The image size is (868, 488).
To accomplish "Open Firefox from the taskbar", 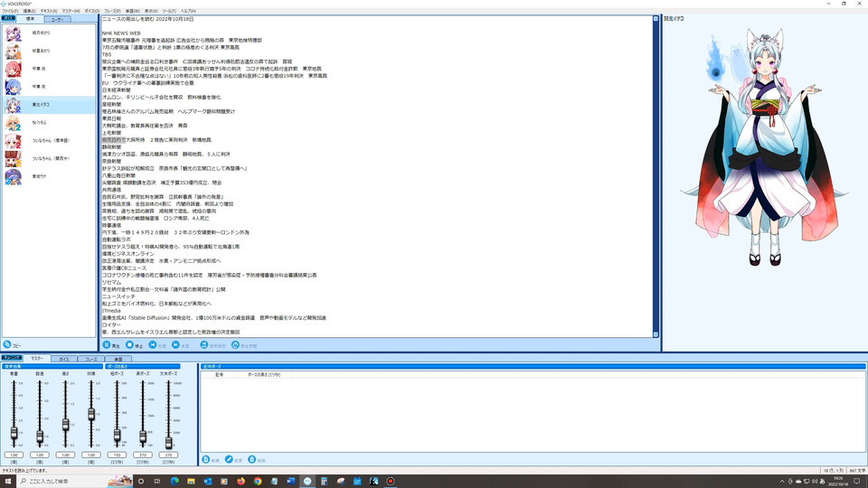I will [241, 481].
